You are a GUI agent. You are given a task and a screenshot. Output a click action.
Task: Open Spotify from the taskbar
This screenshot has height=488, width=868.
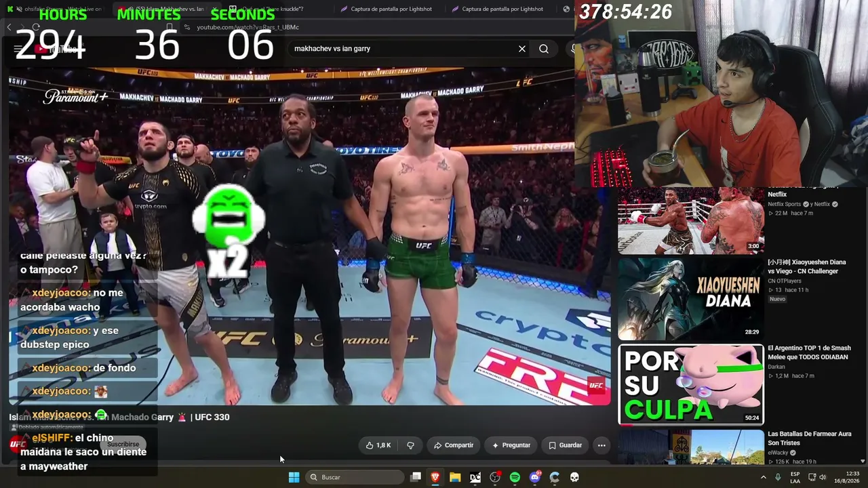coord(515,477)
